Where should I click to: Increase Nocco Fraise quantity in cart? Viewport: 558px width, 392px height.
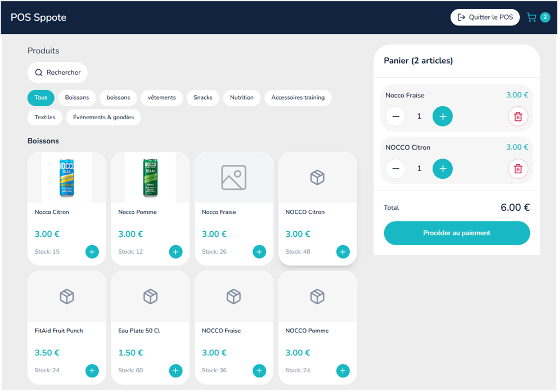[x=442, y=116]
